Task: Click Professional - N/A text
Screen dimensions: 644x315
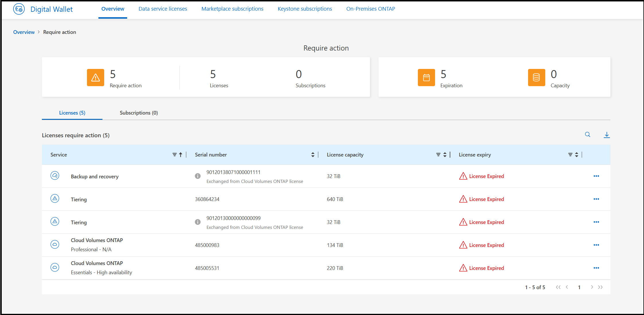Action: coord(91,250)
